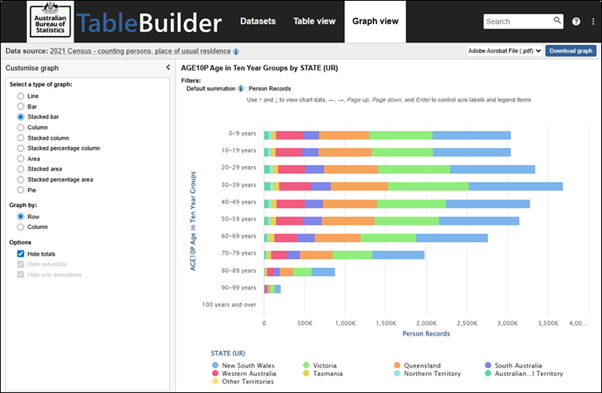The width and height of the screenshot is (602, 393).
Task: Toggle Victoria legend item
Action: [320, 365]
